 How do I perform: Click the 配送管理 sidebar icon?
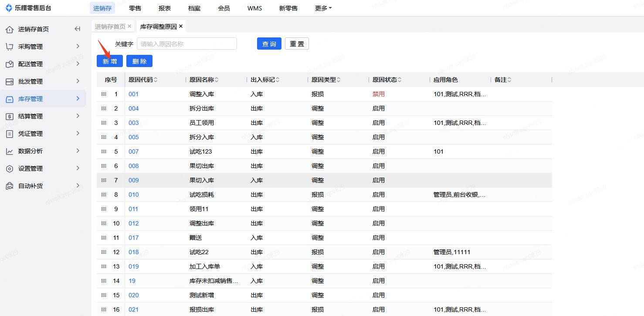(10, 64)
